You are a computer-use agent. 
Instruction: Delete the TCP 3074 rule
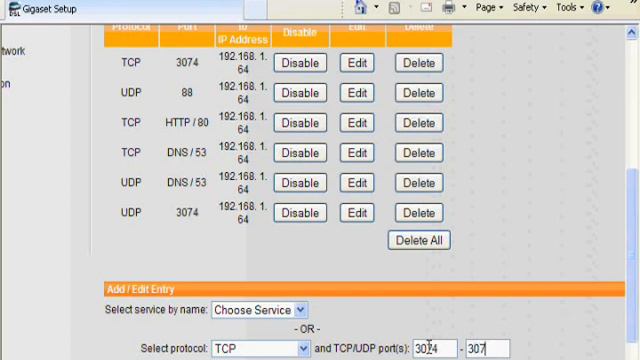pos(419,63)
